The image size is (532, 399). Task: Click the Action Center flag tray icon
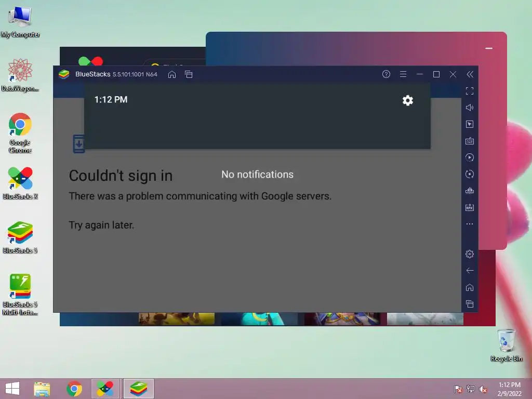tap(458, 389)
